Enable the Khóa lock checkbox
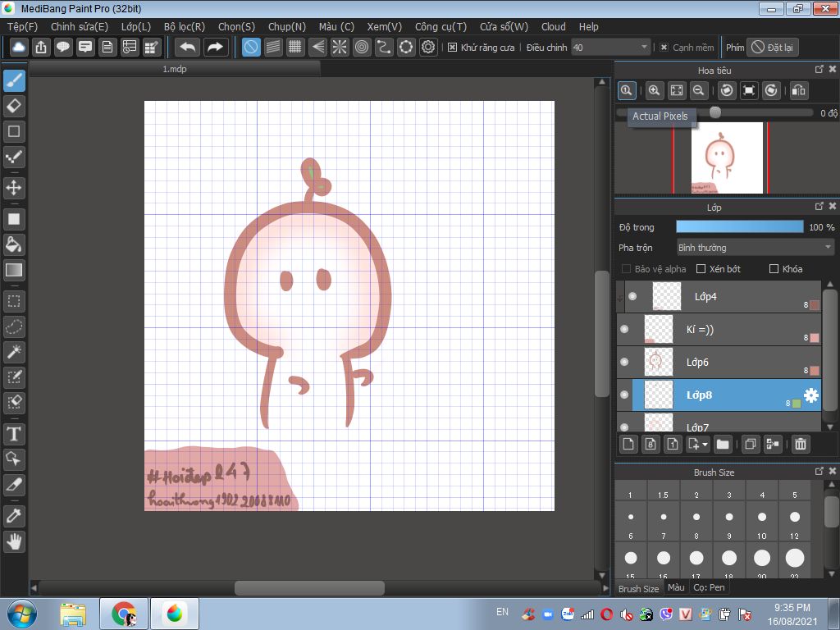The width and height of the screenshot is (840, 630). (774, 269)
